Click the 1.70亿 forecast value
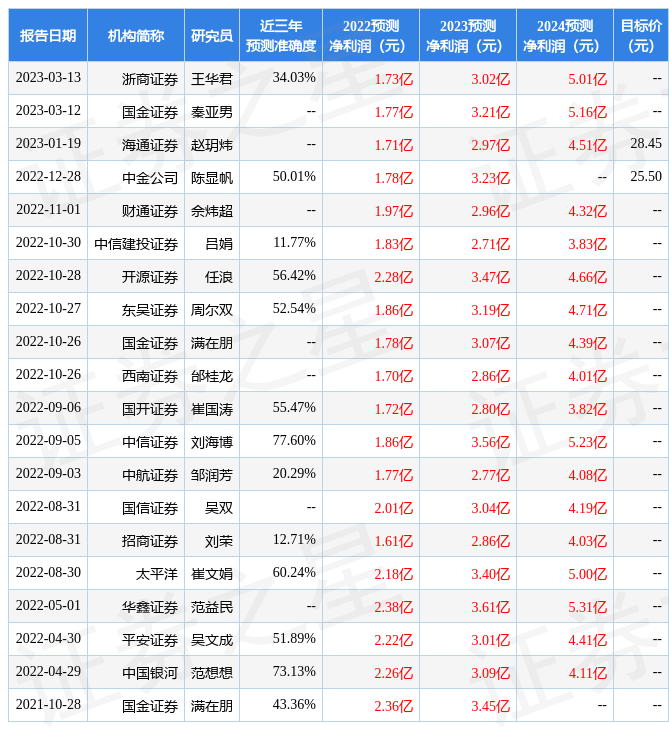The width and height of the screenshot is (669, 730). tap(394, 376)
